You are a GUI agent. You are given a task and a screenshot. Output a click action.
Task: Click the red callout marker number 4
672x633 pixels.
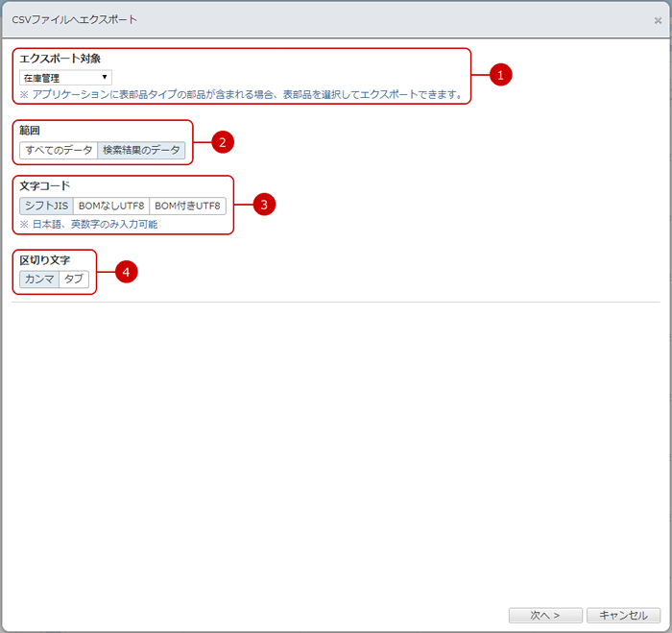coord(126,272)
